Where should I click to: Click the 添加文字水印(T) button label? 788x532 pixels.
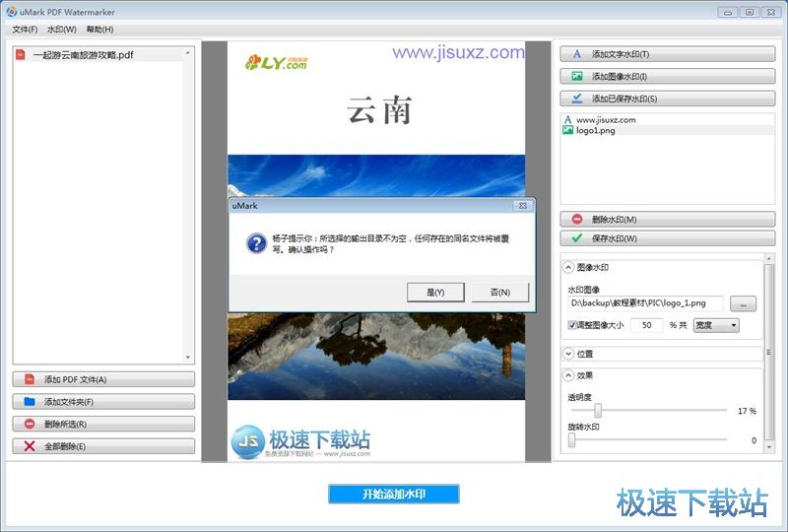[x=621, y=54]
